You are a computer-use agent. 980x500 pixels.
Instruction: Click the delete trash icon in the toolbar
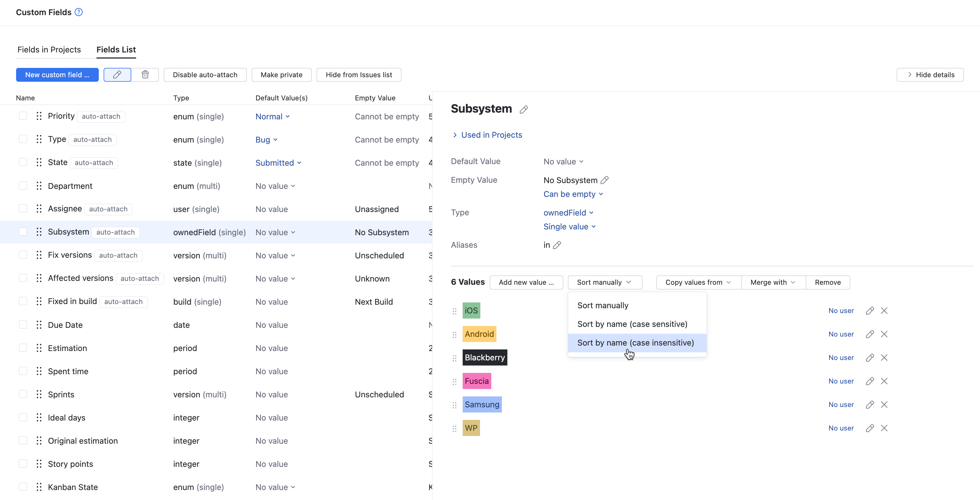click(145, 75)
